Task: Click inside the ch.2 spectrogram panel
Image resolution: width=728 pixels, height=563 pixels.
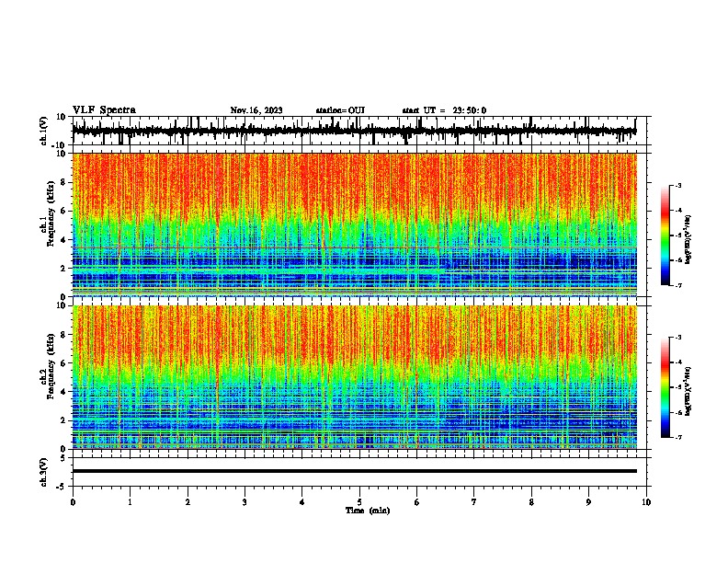Action: [358, 377]
